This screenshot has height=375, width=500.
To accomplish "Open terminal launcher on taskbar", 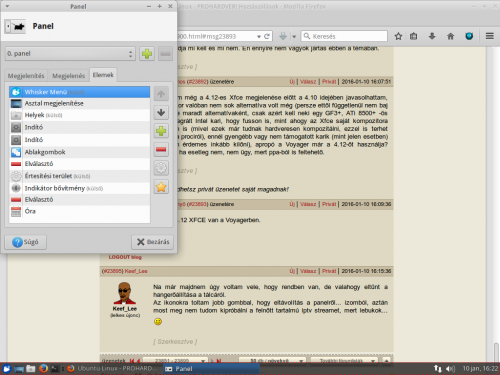I will (55, 369).
